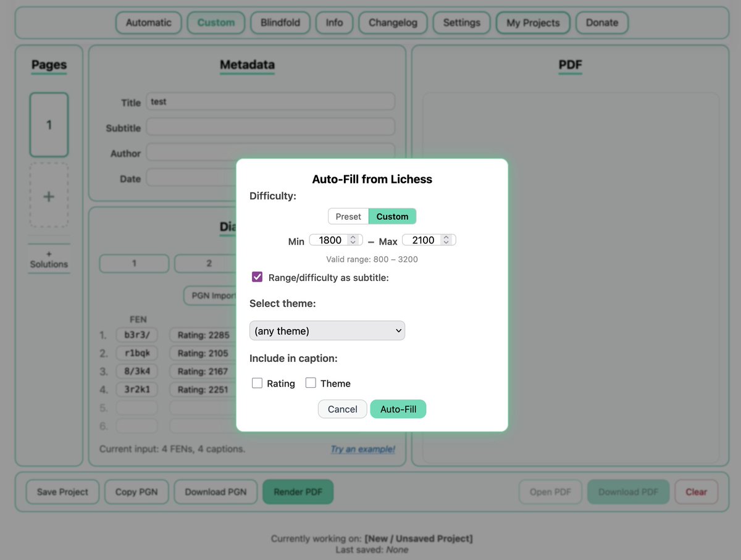View the Changelog tab

click(393, 23)
